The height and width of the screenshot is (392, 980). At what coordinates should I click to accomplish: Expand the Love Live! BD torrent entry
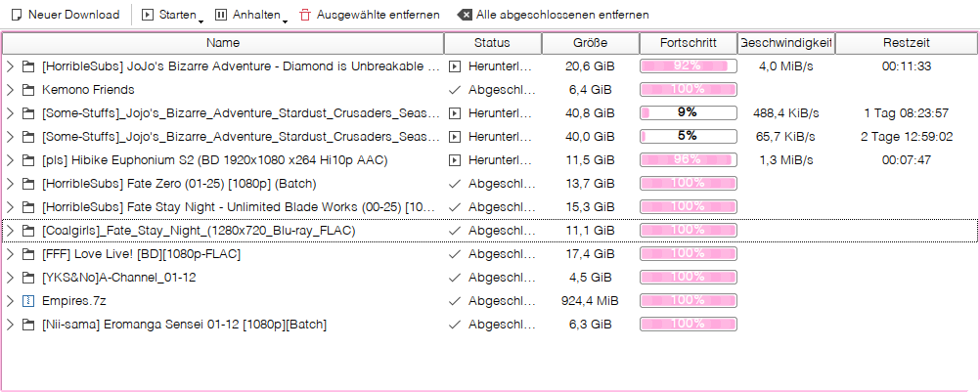(x=10, y=254)
